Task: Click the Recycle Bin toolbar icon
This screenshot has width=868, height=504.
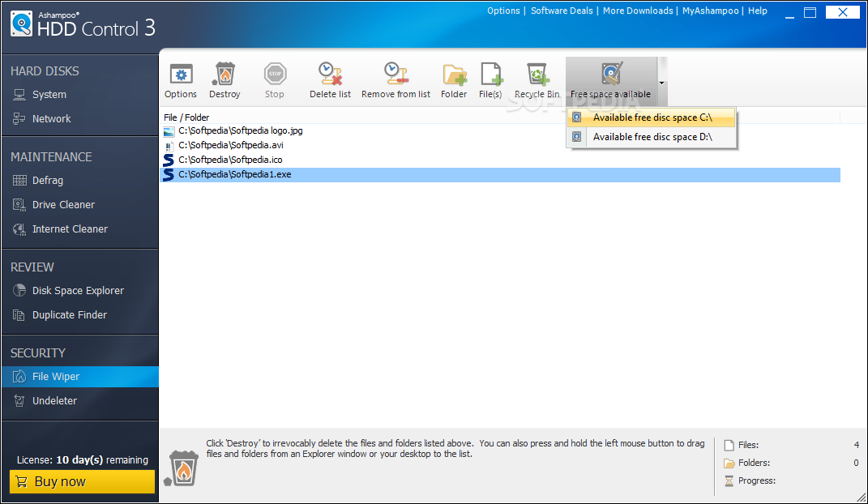Action: (537, 74)
